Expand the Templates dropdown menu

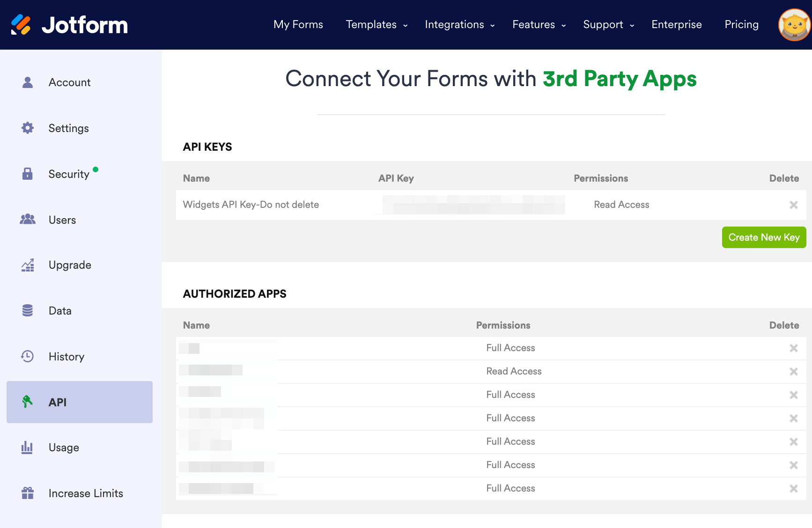click(376, 24)
